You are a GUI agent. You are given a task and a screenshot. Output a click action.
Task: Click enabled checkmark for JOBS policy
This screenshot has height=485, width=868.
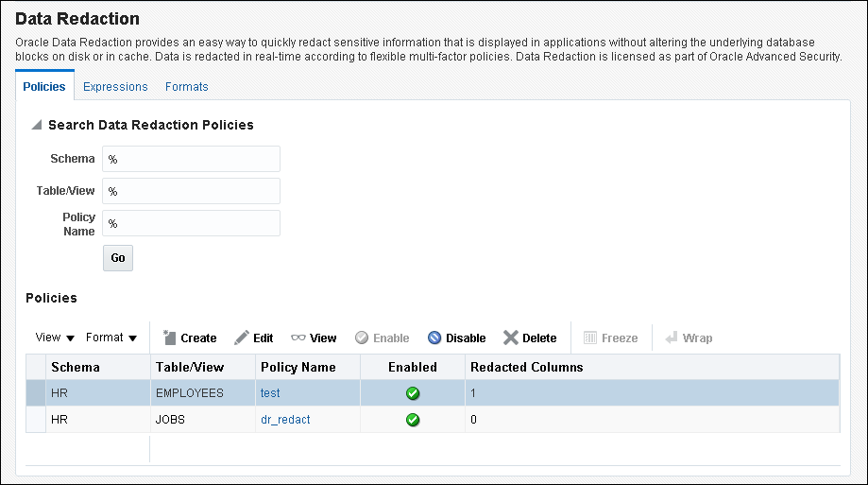click(x=413, y=420)
